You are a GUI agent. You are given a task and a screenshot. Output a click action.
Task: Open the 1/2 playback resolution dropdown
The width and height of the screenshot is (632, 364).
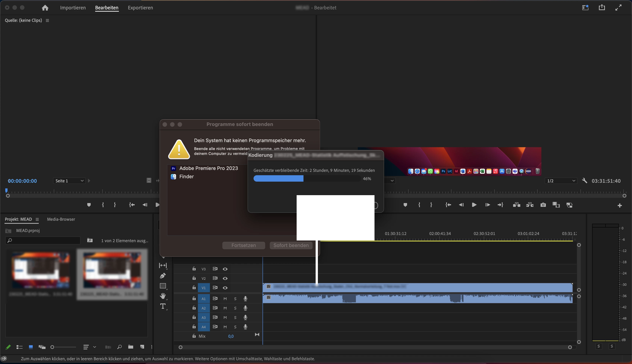click(x=561, y=181)
